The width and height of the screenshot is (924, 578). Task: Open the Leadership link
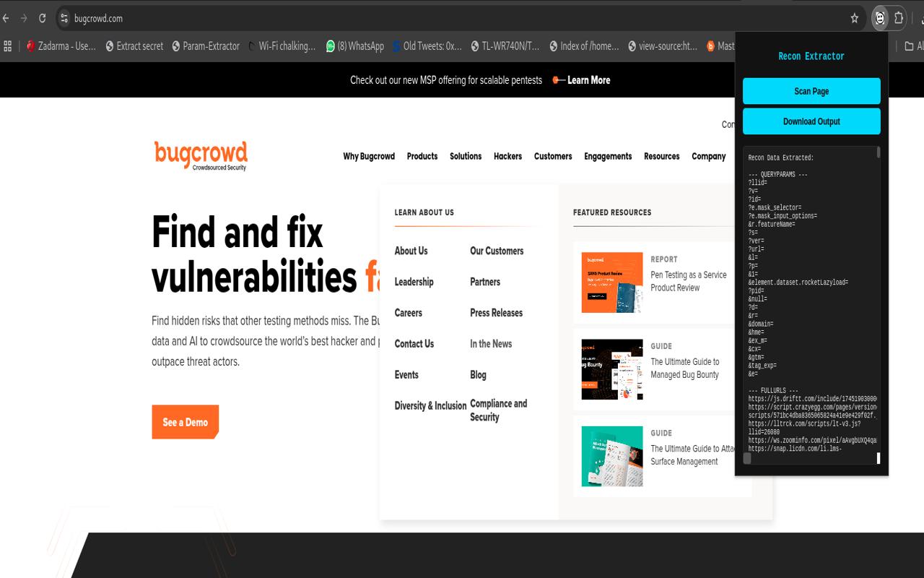pos(414,282)
